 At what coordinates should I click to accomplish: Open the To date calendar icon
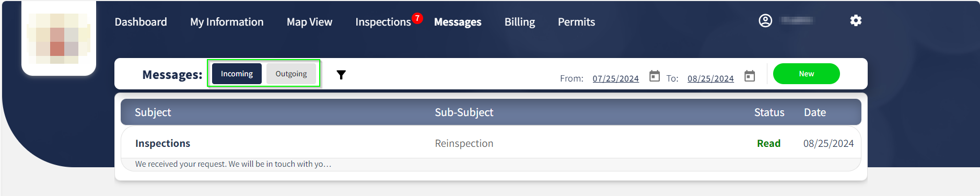point(750,76)
